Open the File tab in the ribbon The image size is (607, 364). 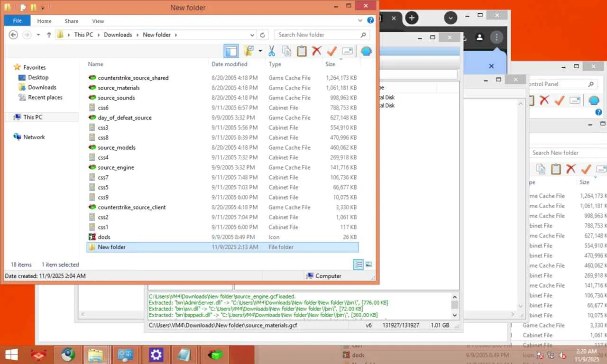(x=17, y=21)
